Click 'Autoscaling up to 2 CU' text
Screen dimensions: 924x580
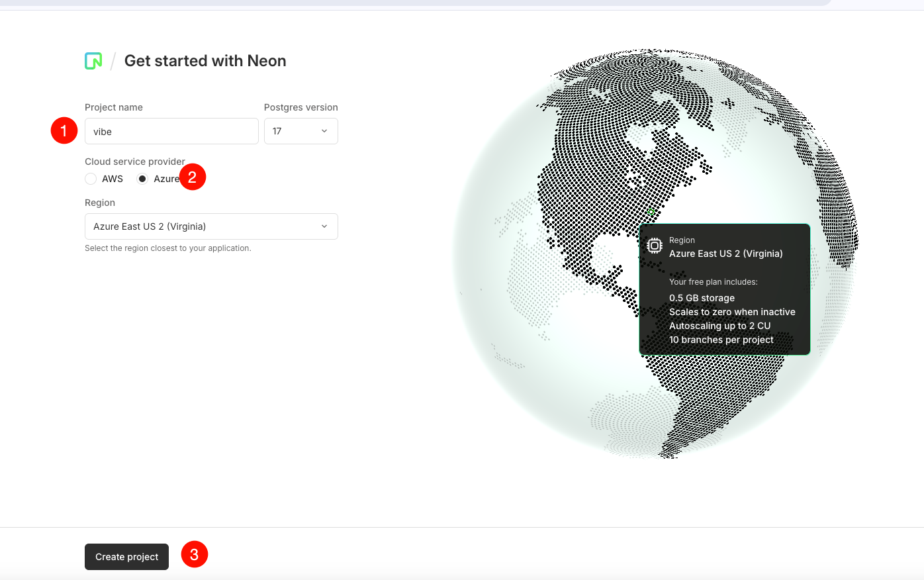click(720, 326)
